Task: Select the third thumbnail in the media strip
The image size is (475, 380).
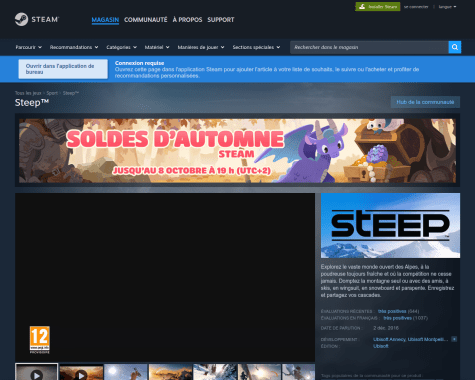Action: (x=126, y=372)
